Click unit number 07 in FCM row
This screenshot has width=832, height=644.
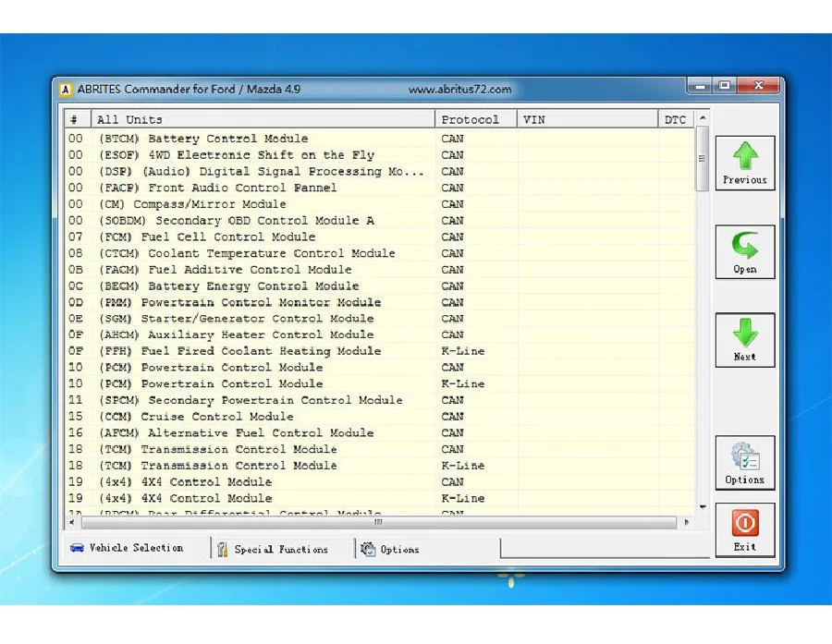(x=76, y=237)
